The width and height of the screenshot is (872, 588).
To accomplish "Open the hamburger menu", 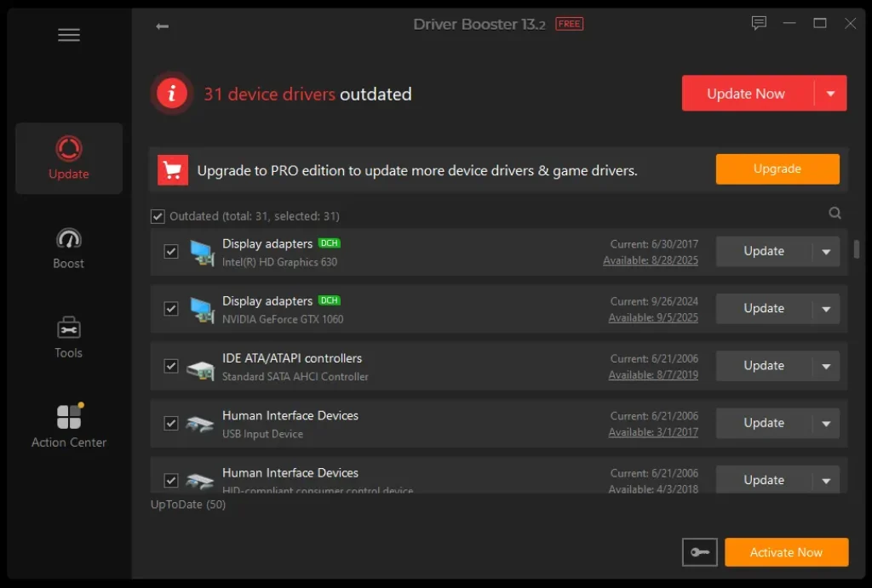I will pyautogui.click(x=68, y=35).
